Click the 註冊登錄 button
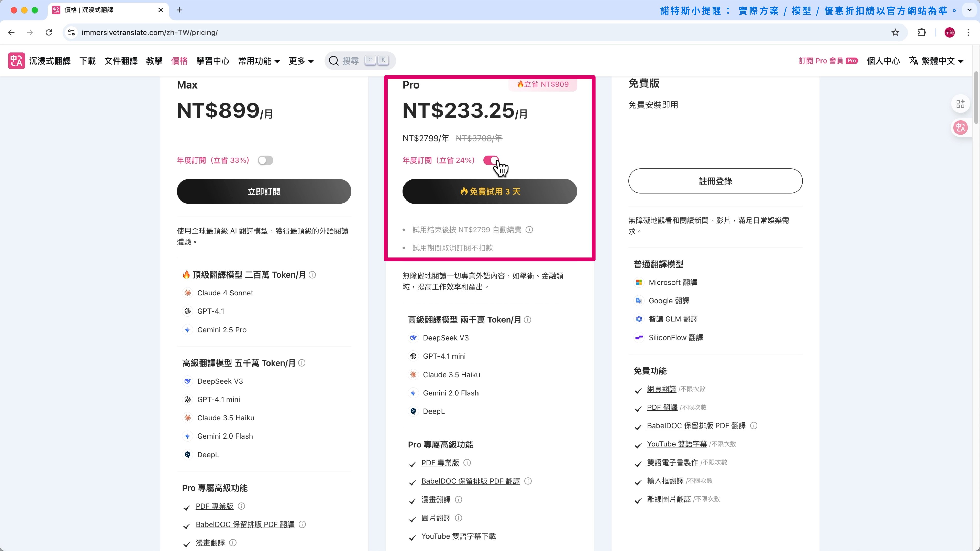 tap(715, 181)
